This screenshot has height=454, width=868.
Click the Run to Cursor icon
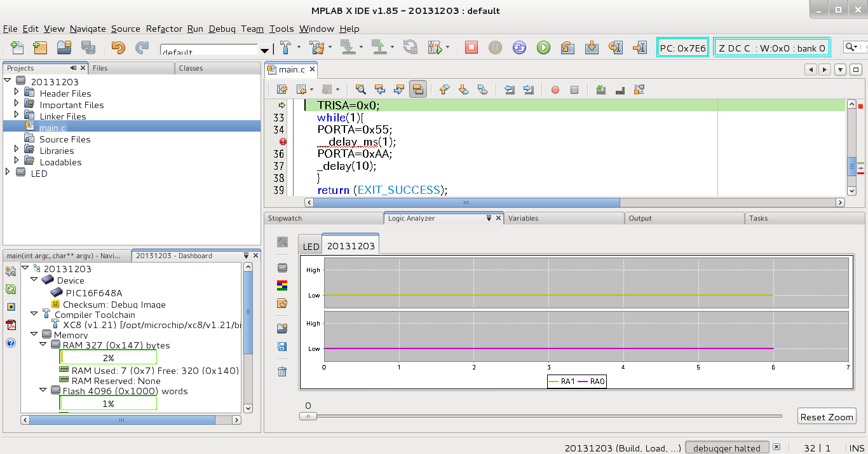pos(615,48)
